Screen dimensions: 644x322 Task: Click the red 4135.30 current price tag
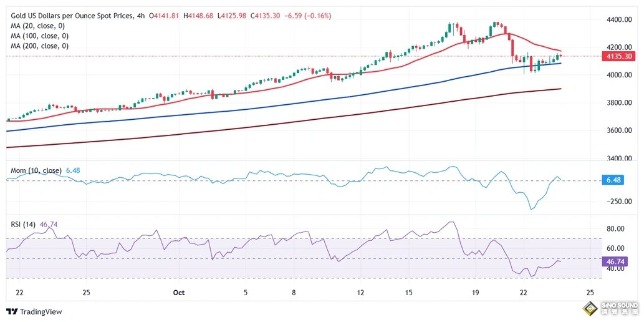[x=619, y=56]
